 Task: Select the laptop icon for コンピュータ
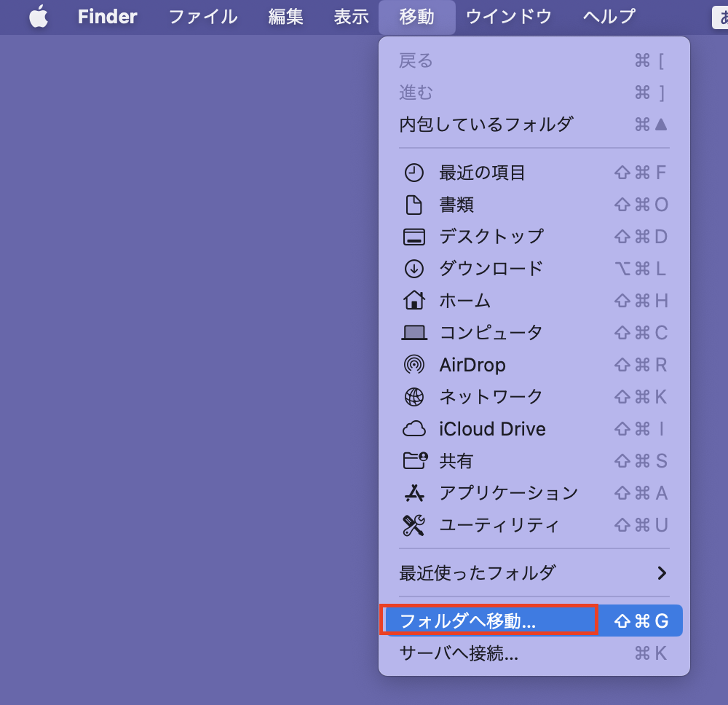pos(414,333)
